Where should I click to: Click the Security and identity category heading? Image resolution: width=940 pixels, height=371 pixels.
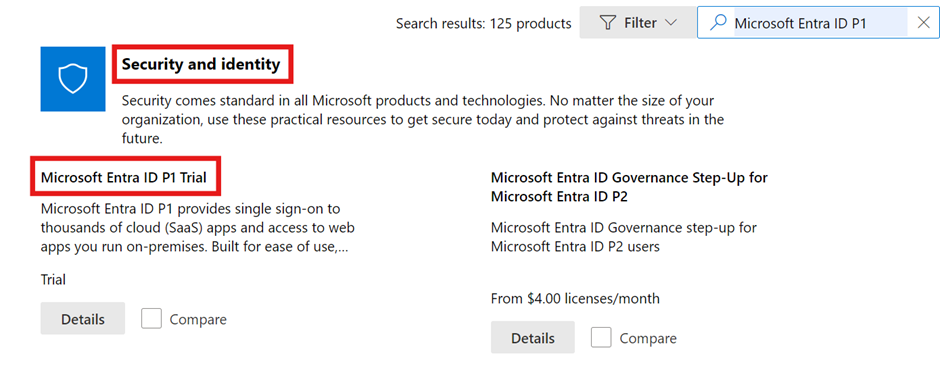[201, 64]
